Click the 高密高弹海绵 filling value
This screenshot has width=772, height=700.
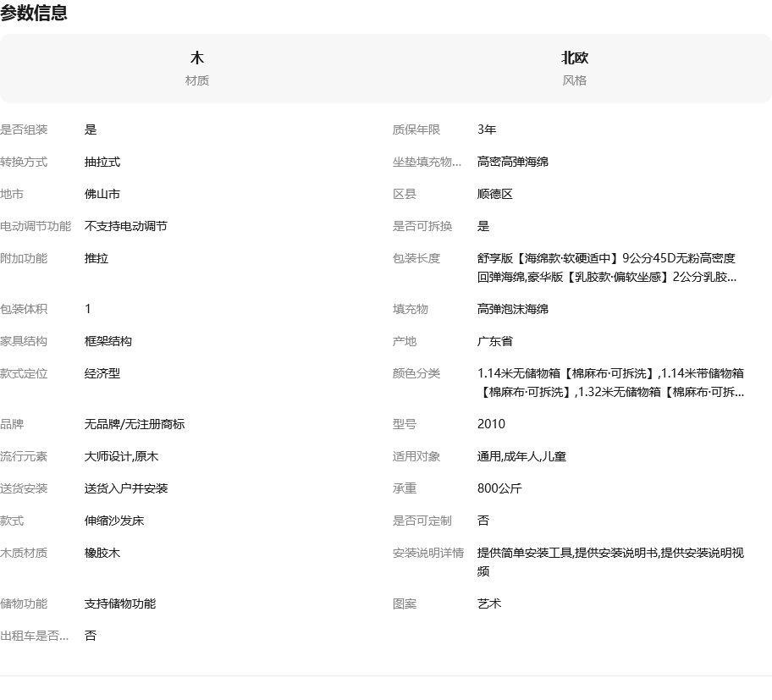(513, 162)
